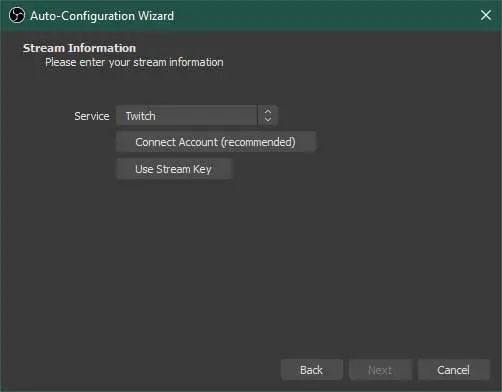Click the 'Please enter your stream information' text
Image resolution: width=502 pixels, height=392 pixels.
[134, 62]
